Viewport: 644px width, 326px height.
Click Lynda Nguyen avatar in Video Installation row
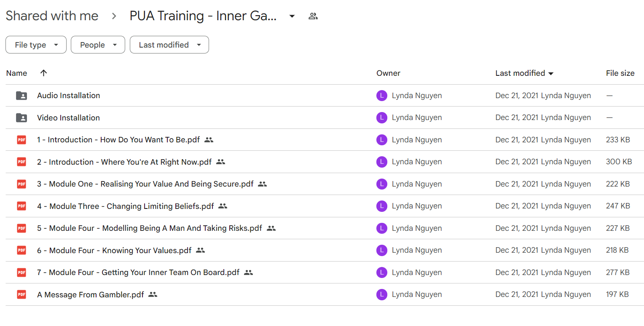tap(381, 118)
